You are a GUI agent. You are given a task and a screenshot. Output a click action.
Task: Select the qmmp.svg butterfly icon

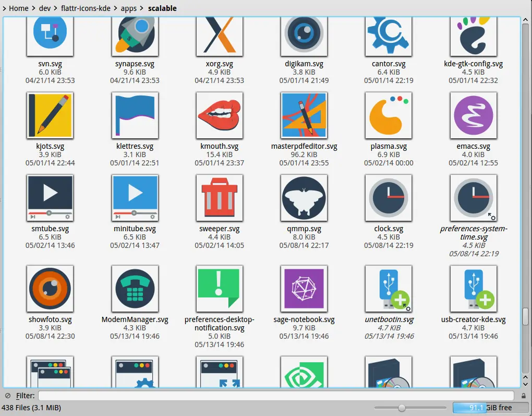(304, 198)
